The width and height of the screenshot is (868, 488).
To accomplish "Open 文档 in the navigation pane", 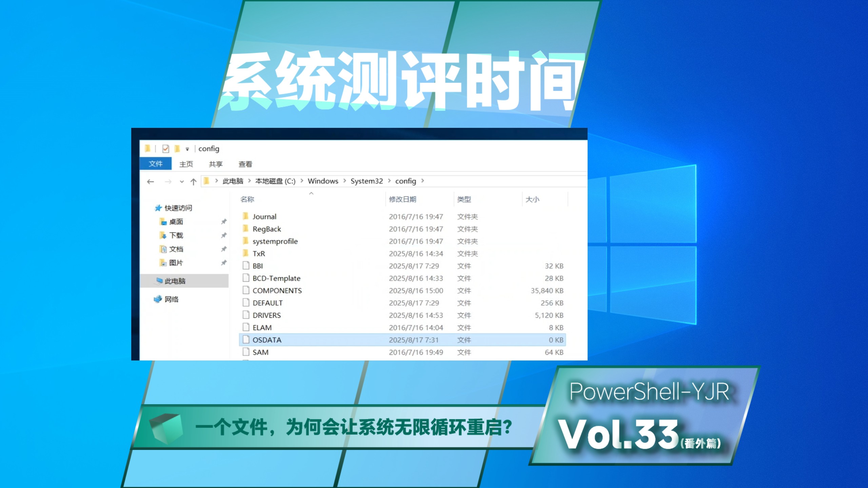I will 176,249.
